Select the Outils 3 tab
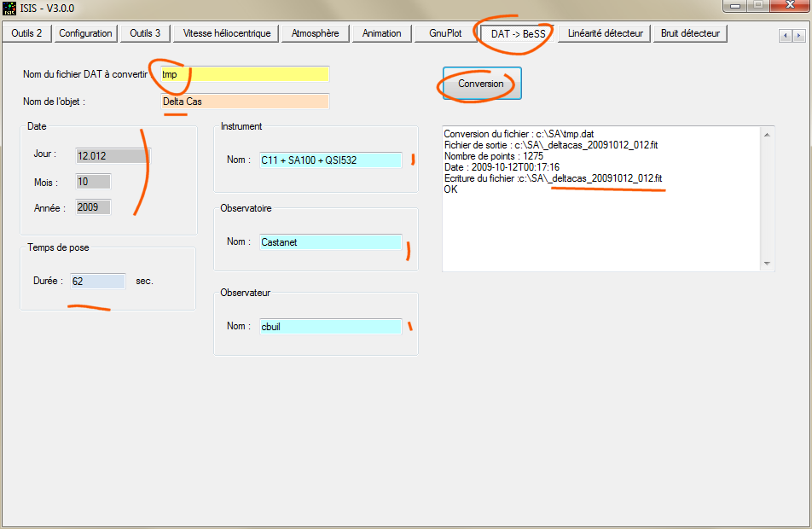Image resolution: width=812 pixels, height=529 pixels. click(145, 33)
